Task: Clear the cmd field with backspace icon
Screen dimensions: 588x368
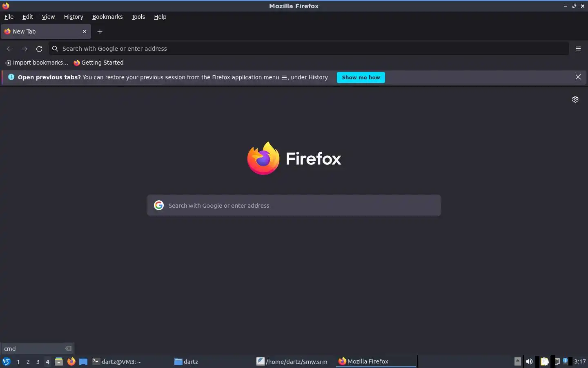Action: [68, 349]
